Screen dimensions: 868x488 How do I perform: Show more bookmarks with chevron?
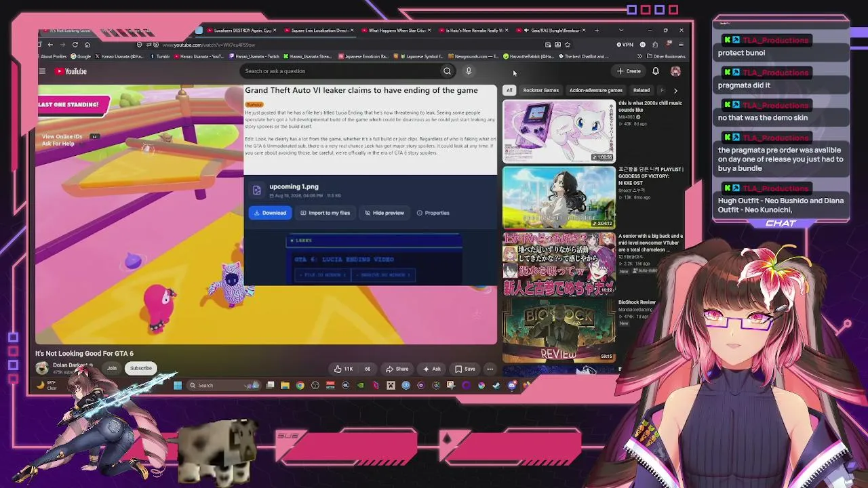[641, 56]
